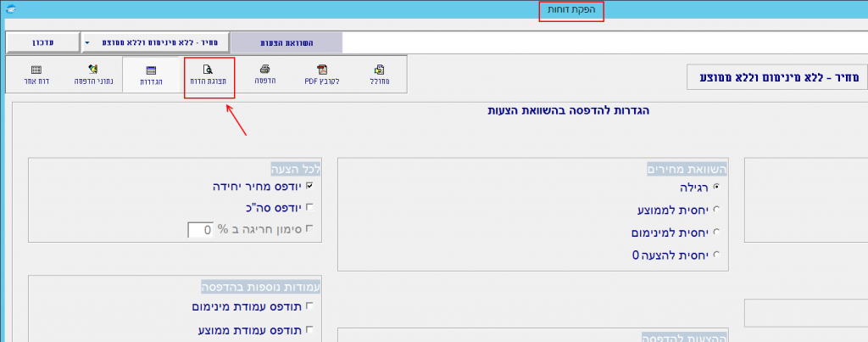The height and width of the screenshot is (342, 868).
Task: Choose 'יחסית למינימום' radio option
Action: (717, 232)
